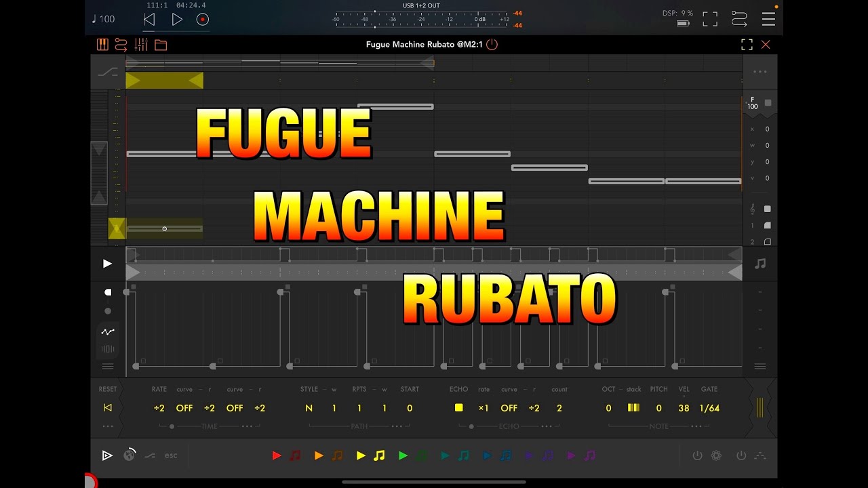This screenshot has height=488, width=868.
Task: Toggle the treble clef square on right panel
Action: tap(768, 209)
